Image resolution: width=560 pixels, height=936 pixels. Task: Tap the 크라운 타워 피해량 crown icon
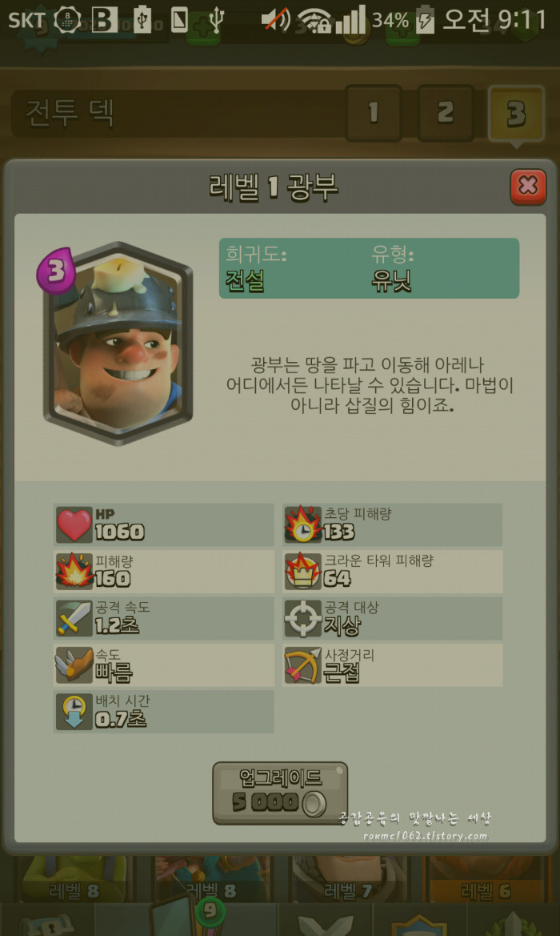pyautogui.click(x=303, y=571)
